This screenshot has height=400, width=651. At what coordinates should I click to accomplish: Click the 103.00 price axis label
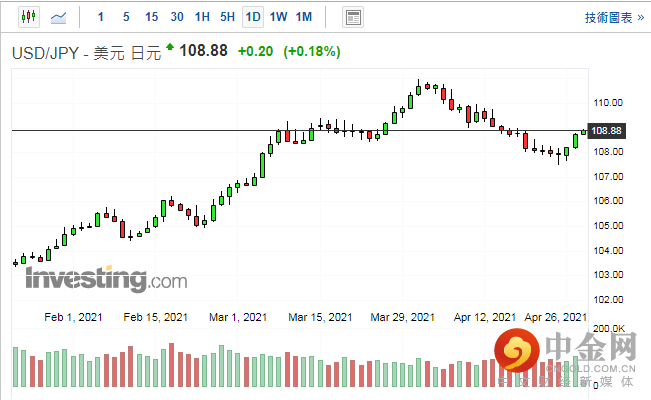(x=608, y=275)
